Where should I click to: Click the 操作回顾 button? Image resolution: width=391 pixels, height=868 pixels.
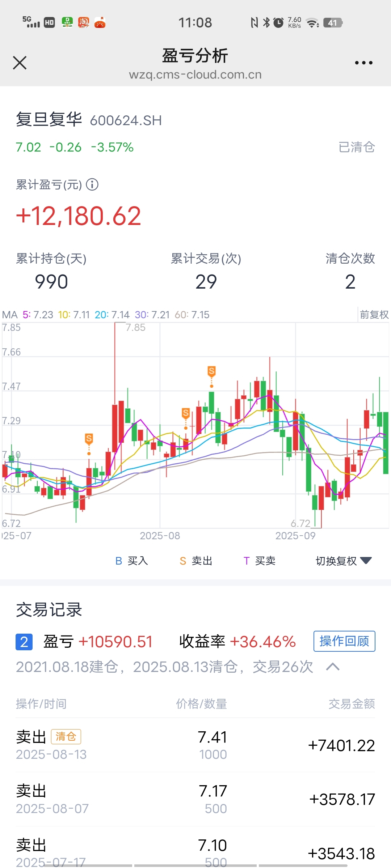click(344, 641)
